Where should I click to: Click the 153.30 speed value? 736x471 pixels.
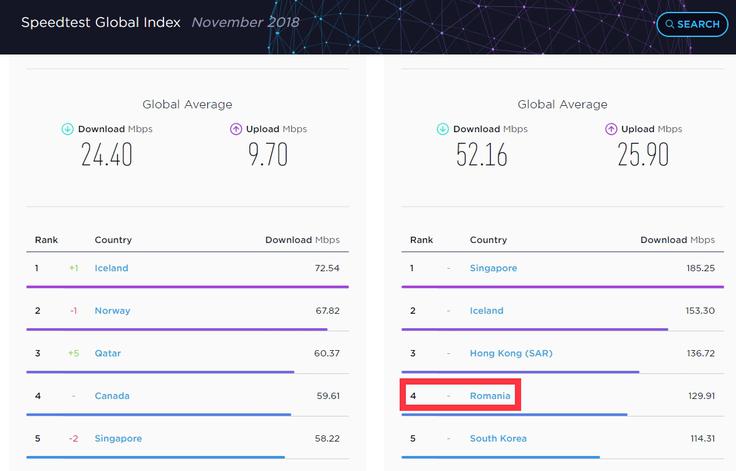[700, 311]
